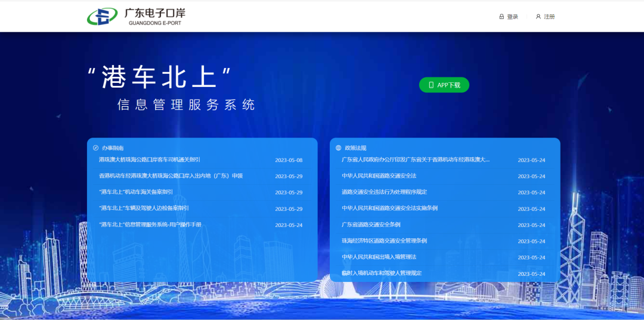Screen dimensions: 644x320
Task: Click the phone icon in the APP下载 button
Action: coord(431,85)
